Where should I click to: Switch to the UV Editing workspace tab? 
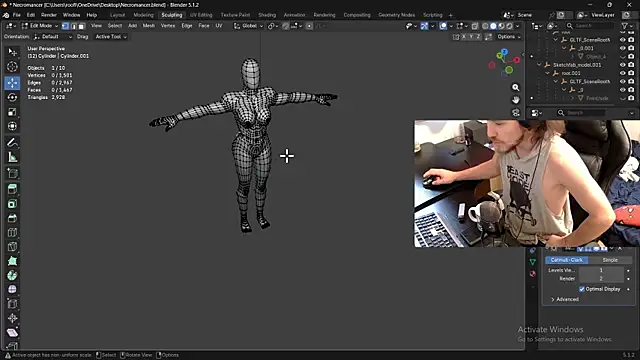[x=201, y=15]
